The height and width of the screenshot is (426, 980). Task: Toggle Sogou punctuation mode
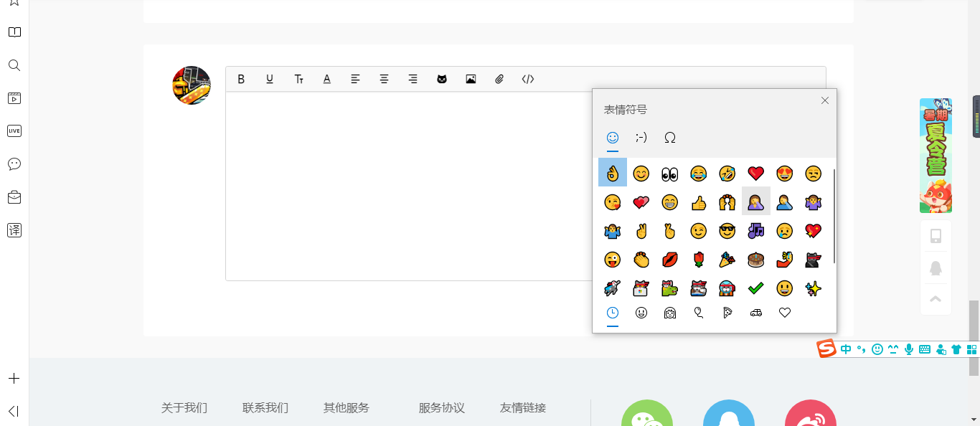tap(862, 349)
